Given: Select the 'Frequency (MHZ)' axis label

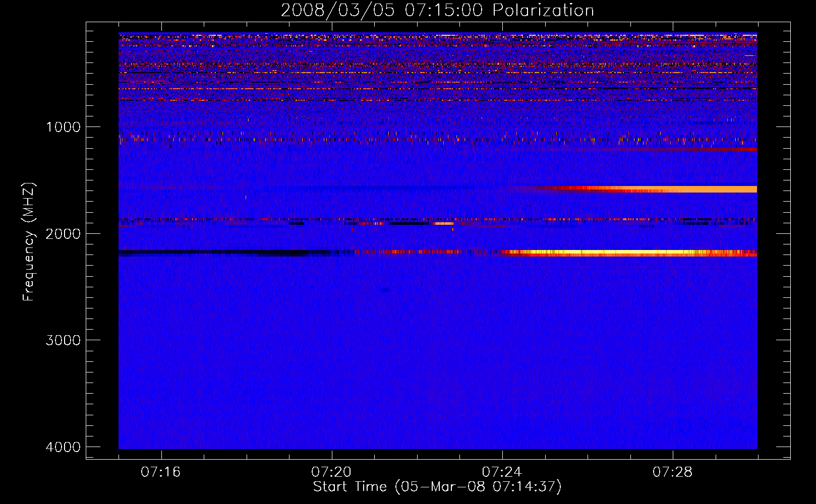Looking at the screenshot, I should pos(29,242).
